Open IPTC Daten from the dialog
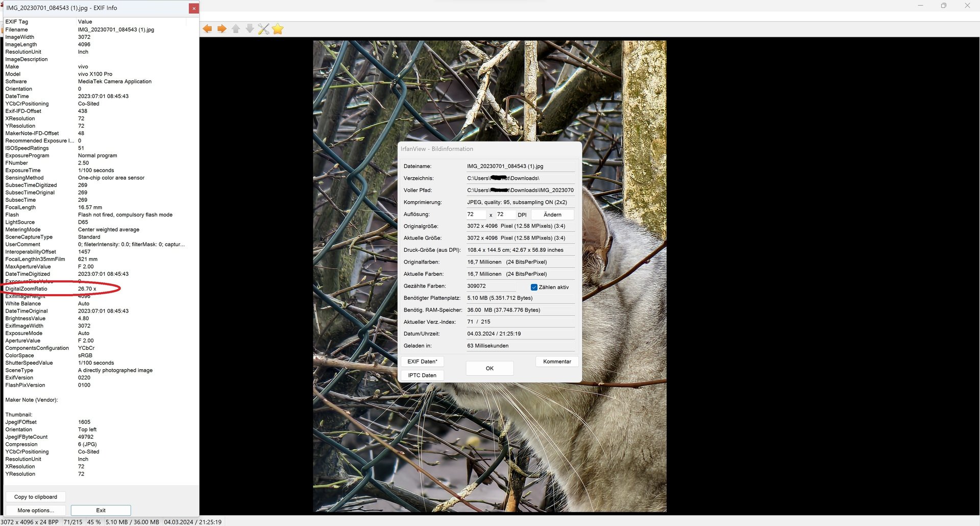Screen dimensions: 980x526 (x=422, y=375)
